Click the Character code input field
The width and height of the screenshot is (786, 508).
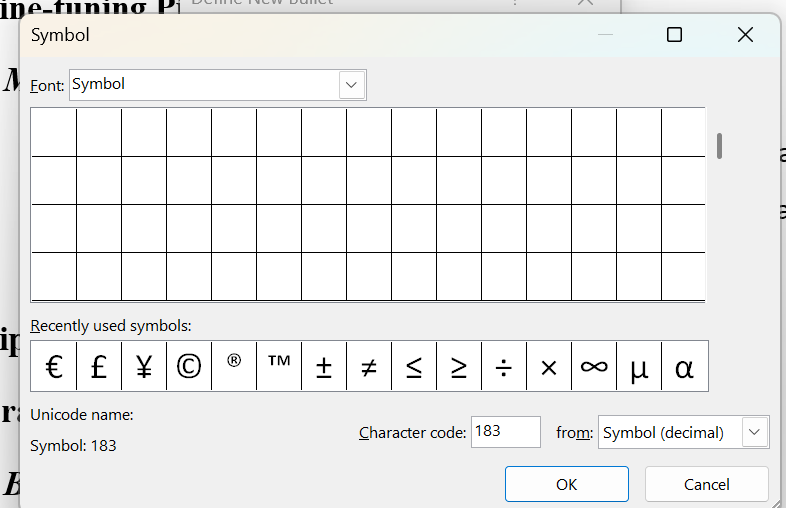click(506, 432)
